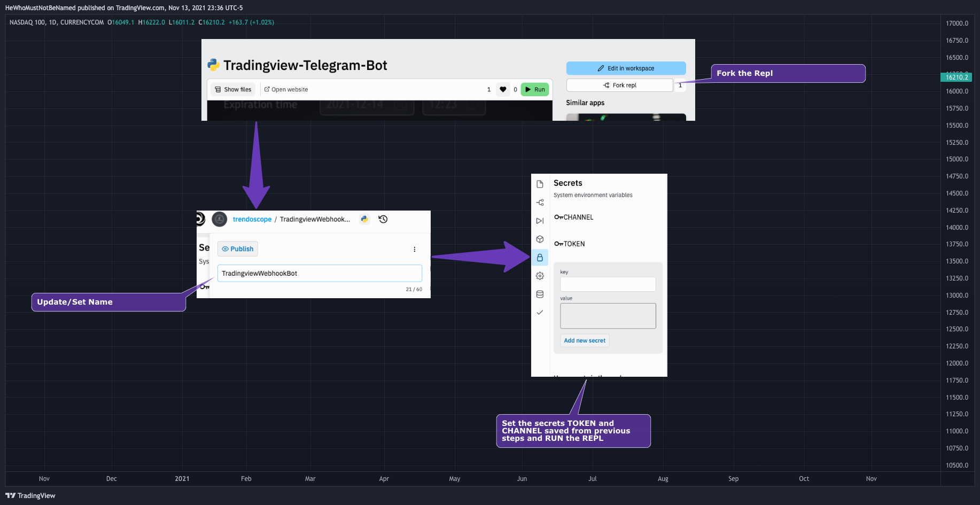Viewport: 980px width, 505px height.
Task: Click the TradingView logo at bottom left
Action: pos(30,495)
